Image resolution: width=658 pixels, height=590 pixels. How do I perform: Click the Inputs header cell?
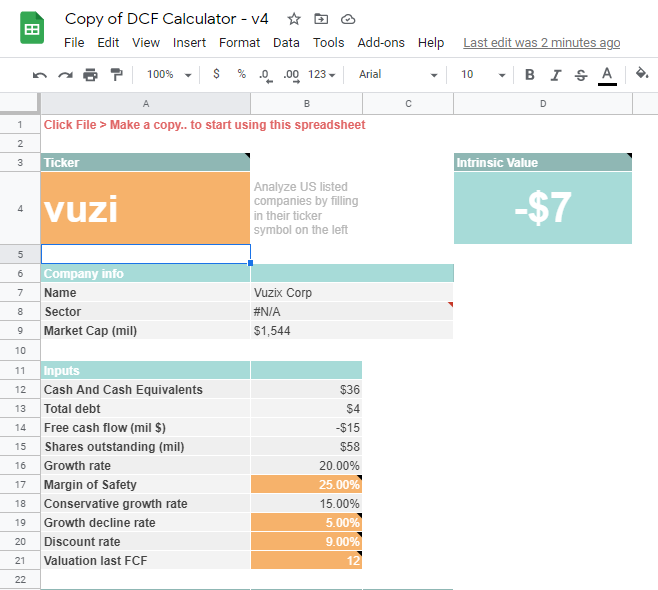[146, 371]
